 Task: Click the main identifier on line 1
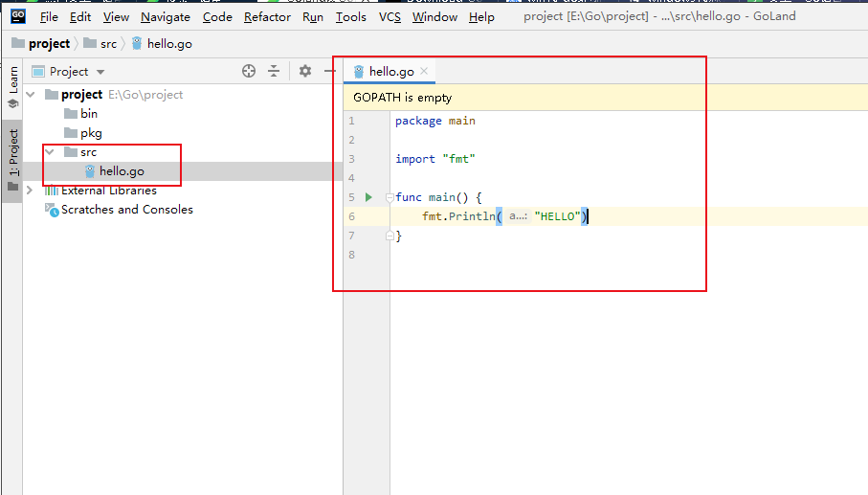461,121
